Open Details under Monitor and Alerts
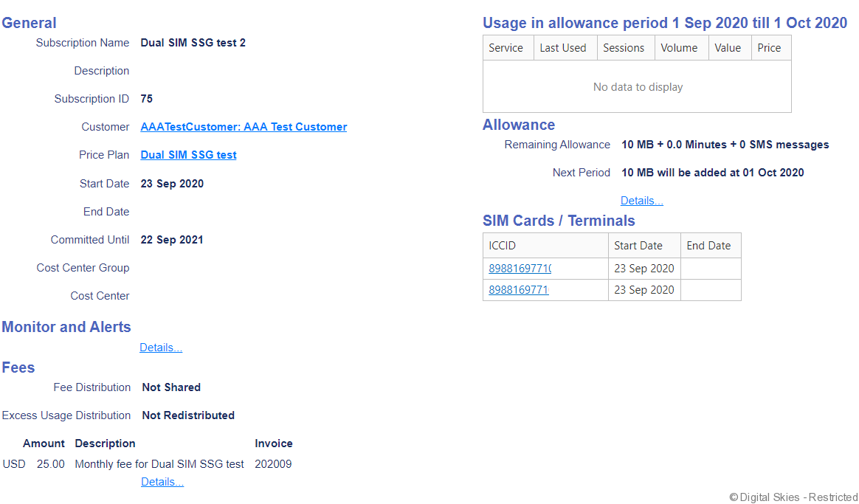Image resolution: width=859 pixels, height=504 pixels. 161,348
